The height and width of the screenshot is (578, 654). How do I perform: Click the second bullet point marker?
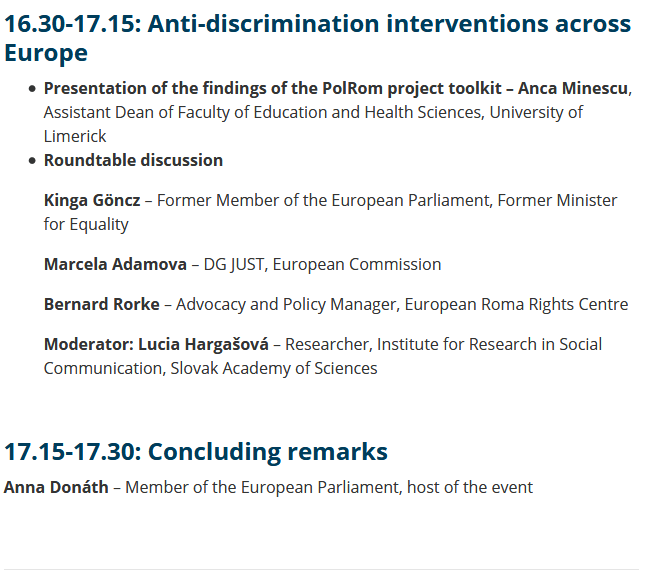32,161
